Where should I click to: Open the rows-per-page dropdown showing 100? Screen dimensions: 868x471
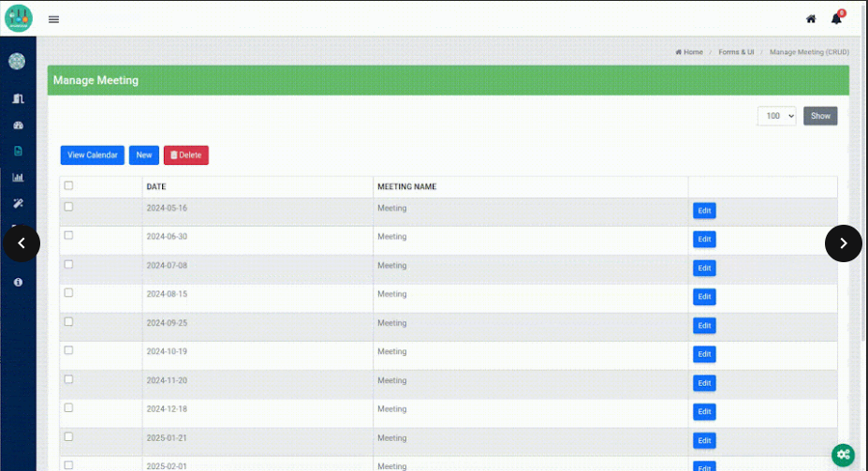click(x=776, y=116)
